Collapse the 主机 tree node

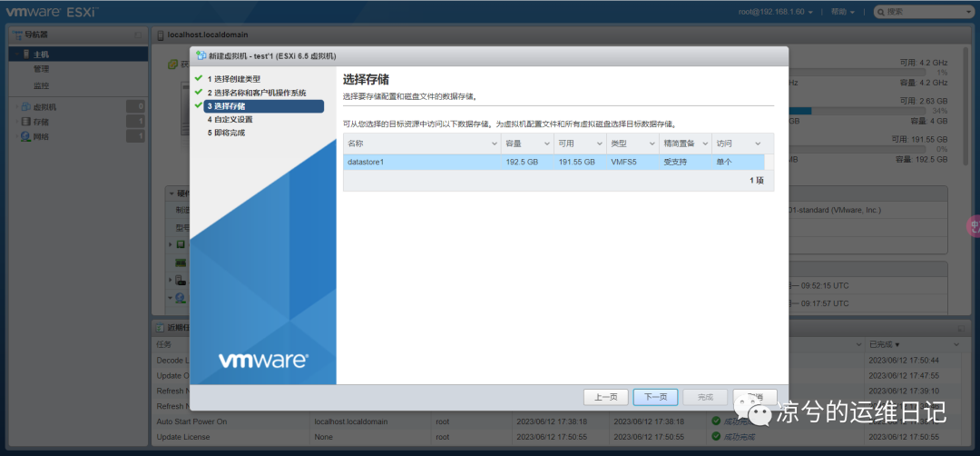[x=17, y=55]
